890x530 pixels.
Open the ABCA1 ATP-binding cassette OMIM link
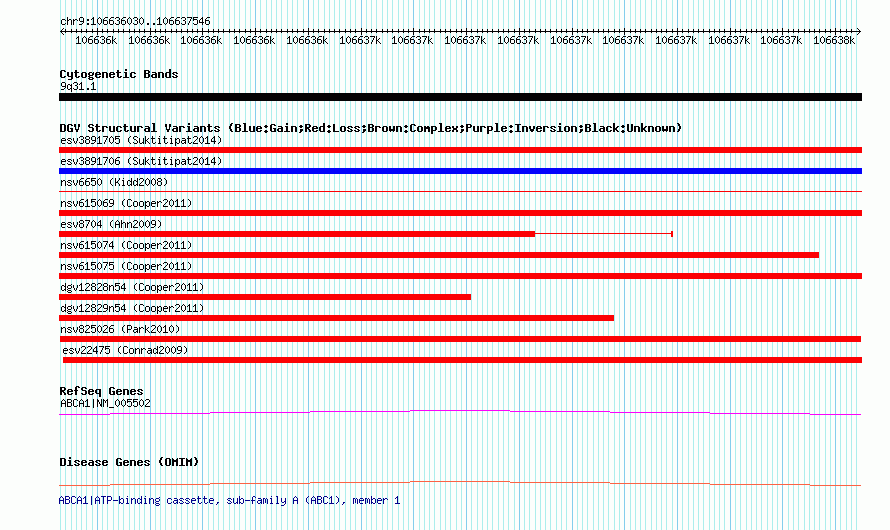click(x=229, y=500)
